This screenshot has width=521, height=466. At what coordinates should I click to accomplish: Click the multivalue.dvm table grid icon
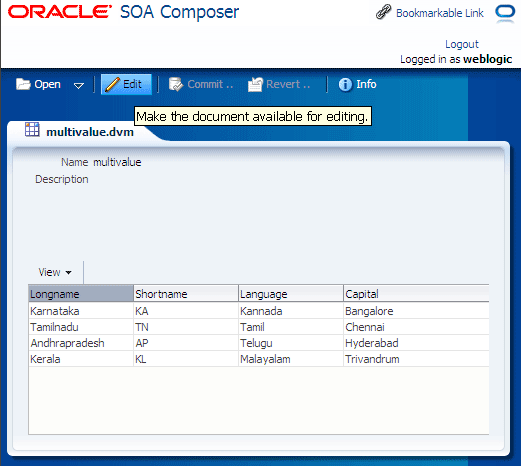(x=32, y=130)
